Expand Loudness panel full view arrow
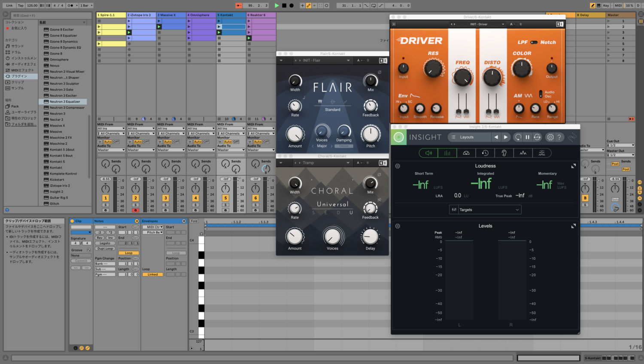 573,166
